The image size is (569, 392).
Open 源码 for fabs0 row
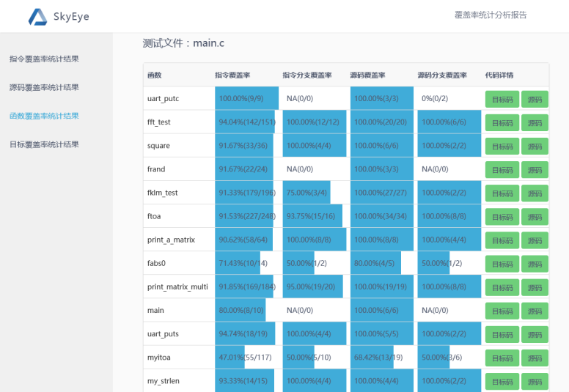point(535,265)
